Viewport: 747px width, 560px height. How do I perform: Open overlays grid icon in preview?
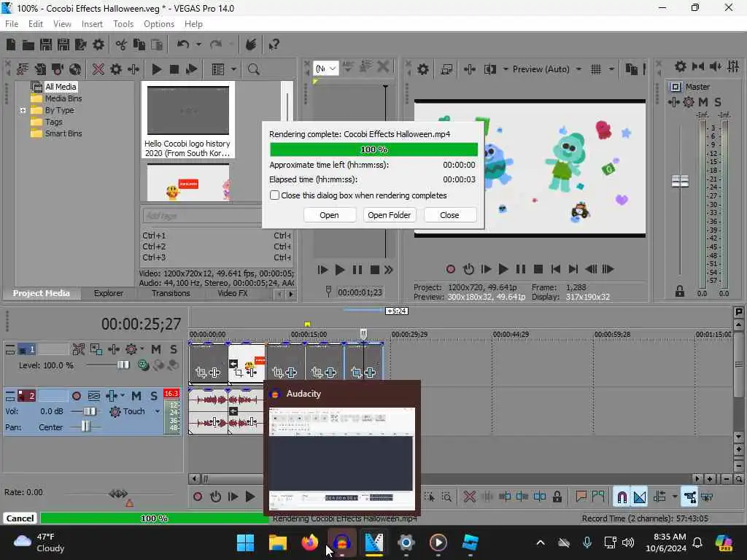pos(595,69)
